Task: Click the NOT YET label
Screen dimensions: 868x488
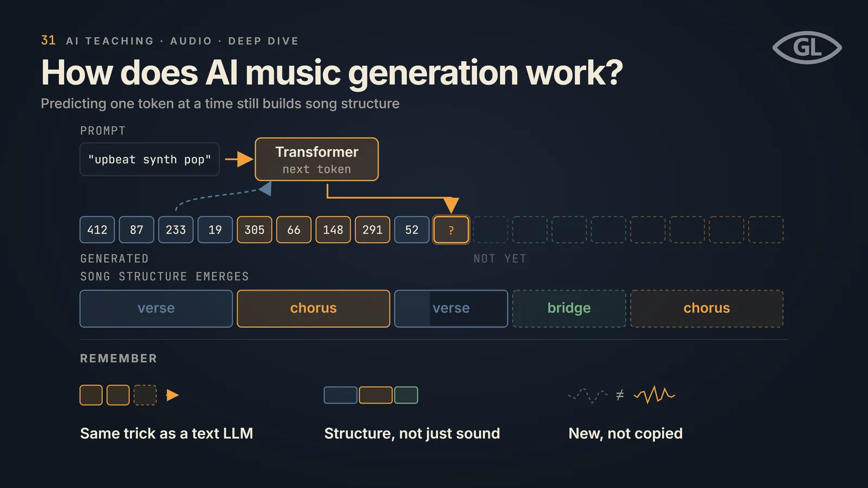Action: point(500,259)
